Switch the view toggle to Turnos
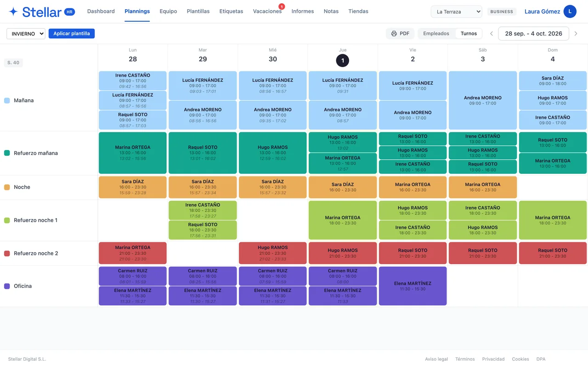Image resolution: width=588 pixels, height=368 pixels. 469,34
